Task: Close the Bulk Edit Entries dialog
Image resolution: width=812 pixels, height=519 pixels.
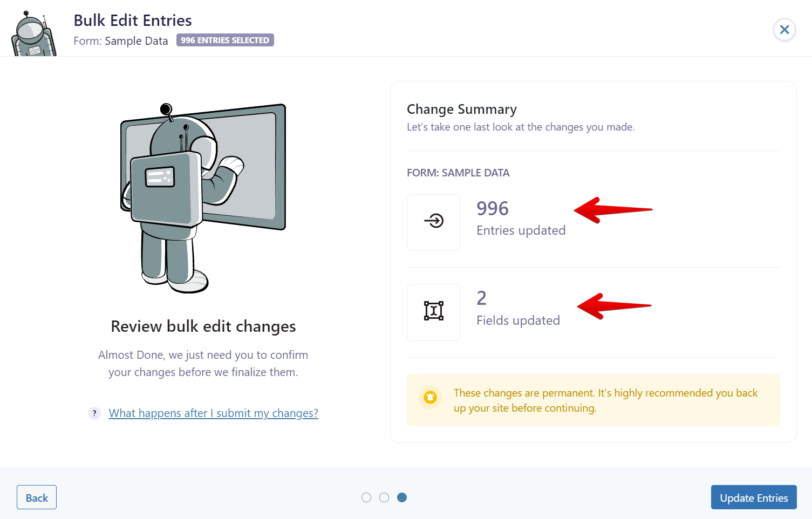Action: pyautogui.click(x=784, y=30)
